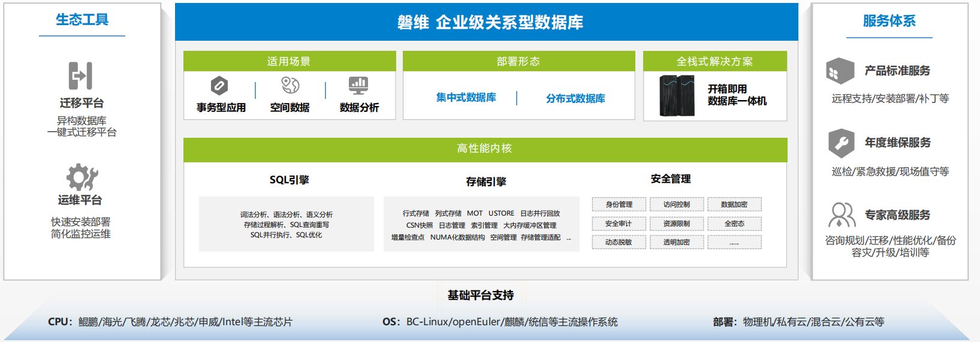Viewport: 980px width, 342px height.
Task: Click the 迁移平台 label
Action: [82, 103]
